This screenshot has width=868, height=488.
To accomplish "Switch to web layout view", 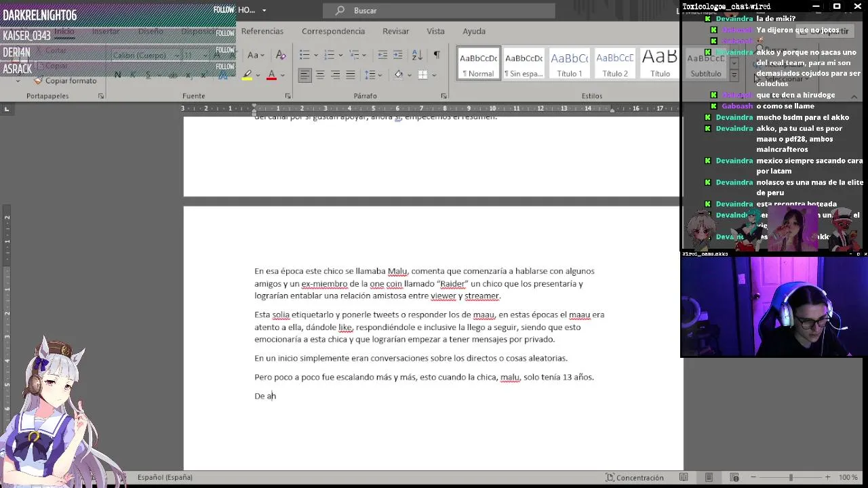I will (x=733, y=477).
